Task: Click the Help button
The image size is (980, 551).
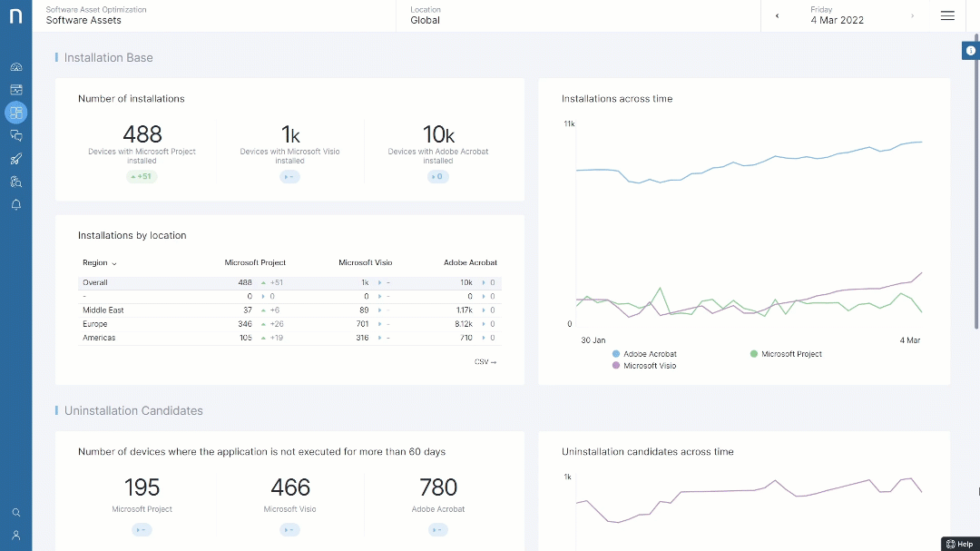Action: tap(960, 544)
